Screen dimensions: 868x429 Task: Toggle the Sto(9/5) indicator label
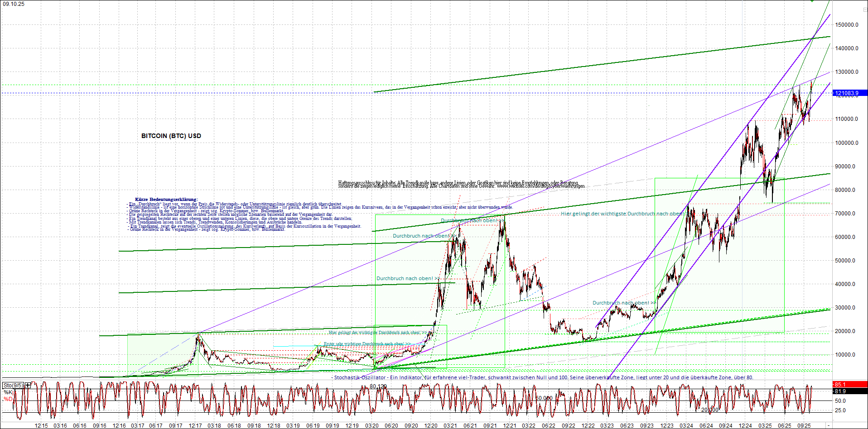[x=12, y=385]
